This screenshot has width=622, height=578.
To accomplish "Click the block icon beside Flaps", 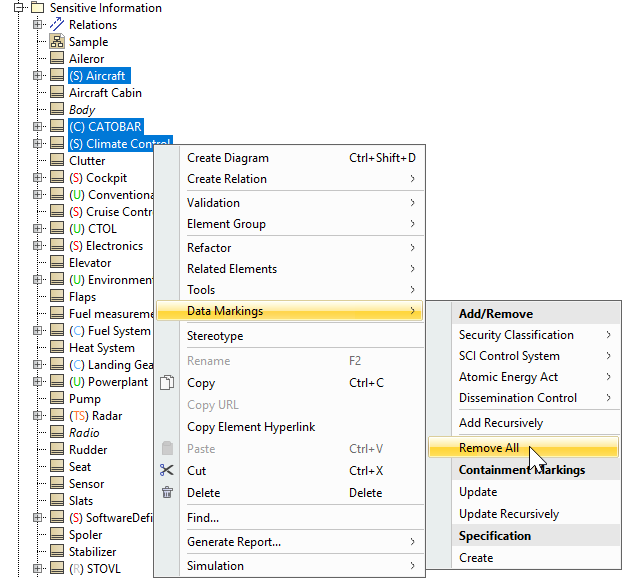I will (x=57, y=297).
